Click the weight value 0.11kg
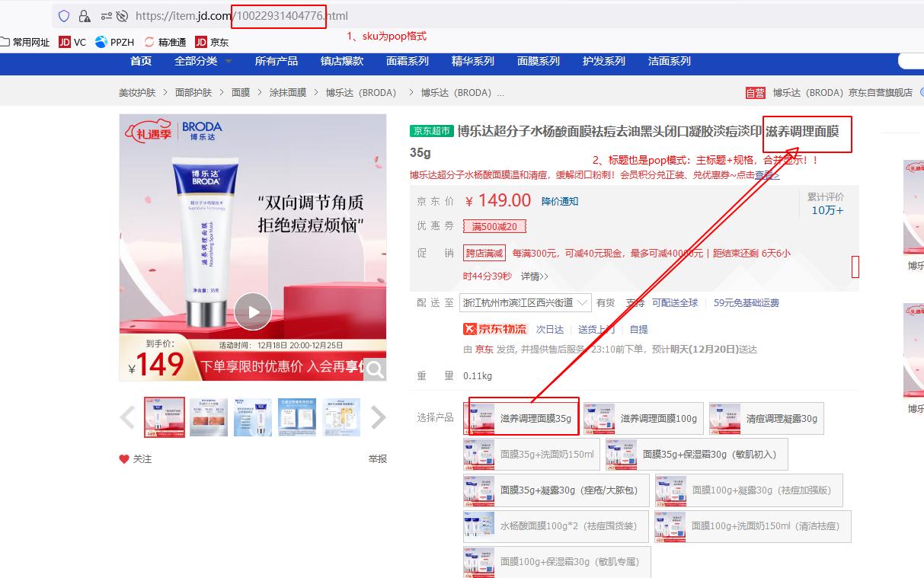 (x=478, y=375)
